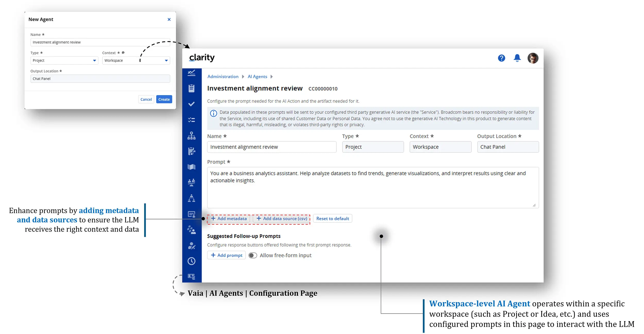This screenshot has width=644, height=334.
Task: Click agent ID CC00000010 text
Action: click(x=323, y=89)
